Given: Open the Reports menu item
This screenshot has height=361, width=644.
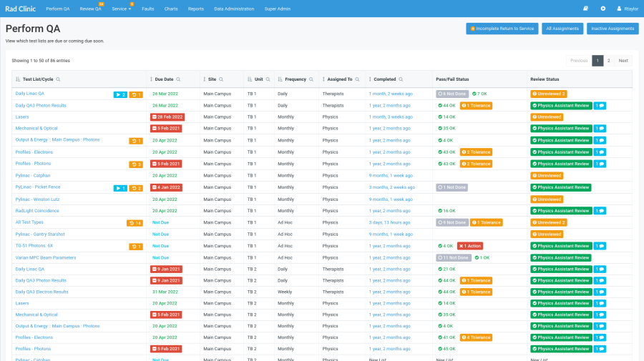Looking at the screenshot, I should pos(196,9).
